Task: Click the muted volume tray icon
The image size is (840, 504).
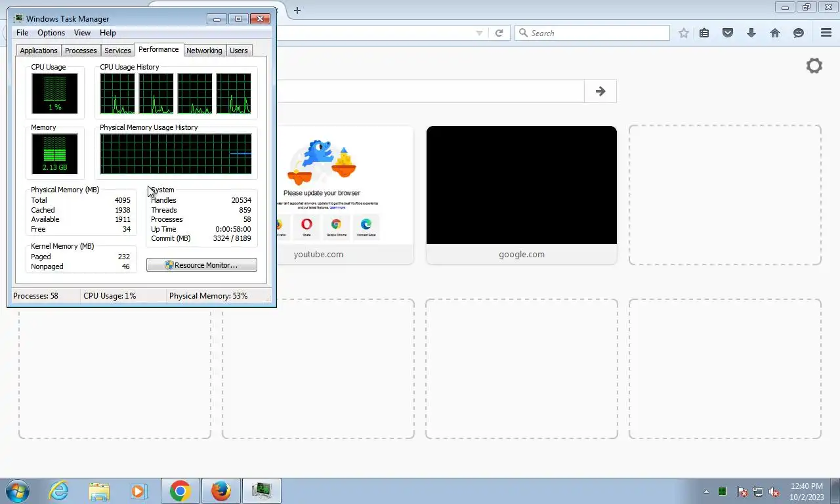Action: coord(774,492)
